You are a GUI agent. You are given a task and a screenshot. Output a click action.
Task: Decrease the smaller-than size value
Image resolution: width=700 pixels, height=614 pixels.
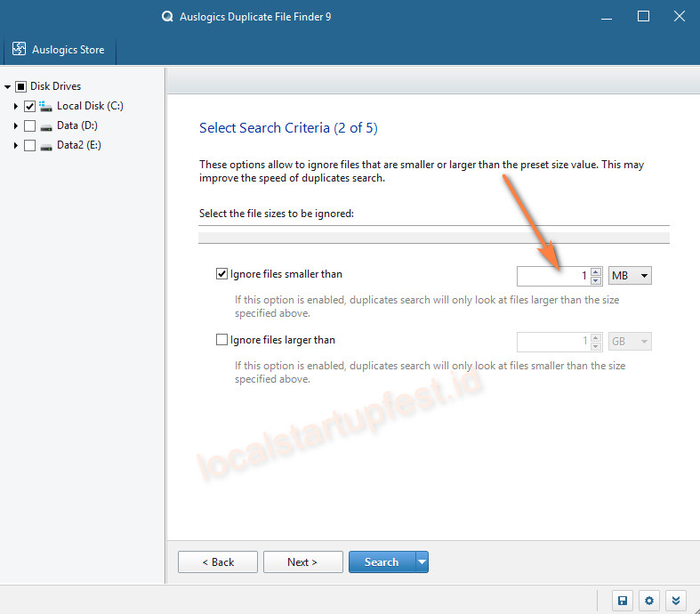coord(596,280)
